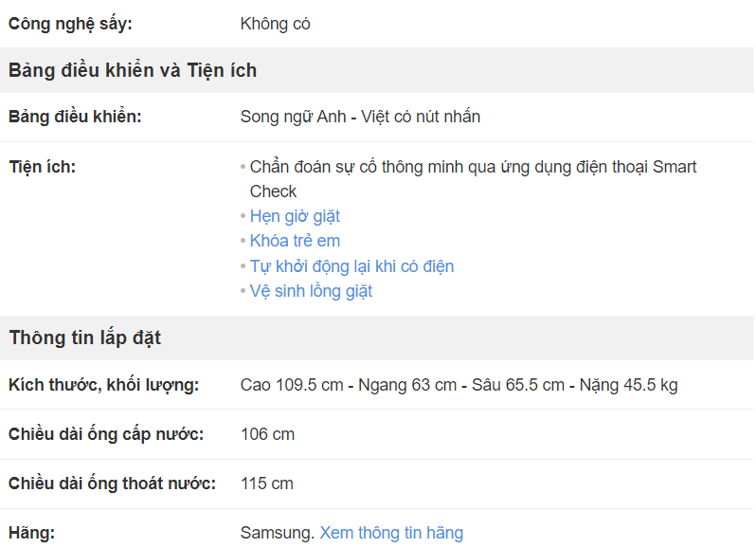
Task: Open 'Xem thông tin hãng' link
Action: (391, 533)
